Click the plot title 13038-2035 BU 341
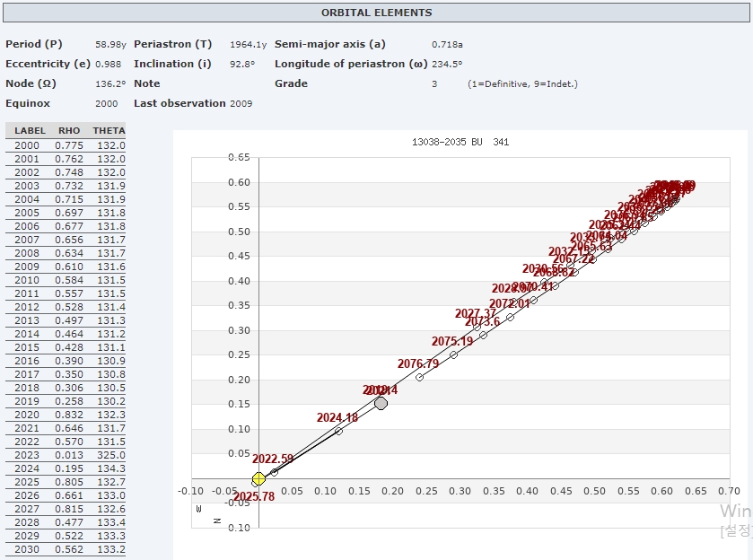Image resolution: width=753 pixels, height=560 pixels. [x=460, y=143]
